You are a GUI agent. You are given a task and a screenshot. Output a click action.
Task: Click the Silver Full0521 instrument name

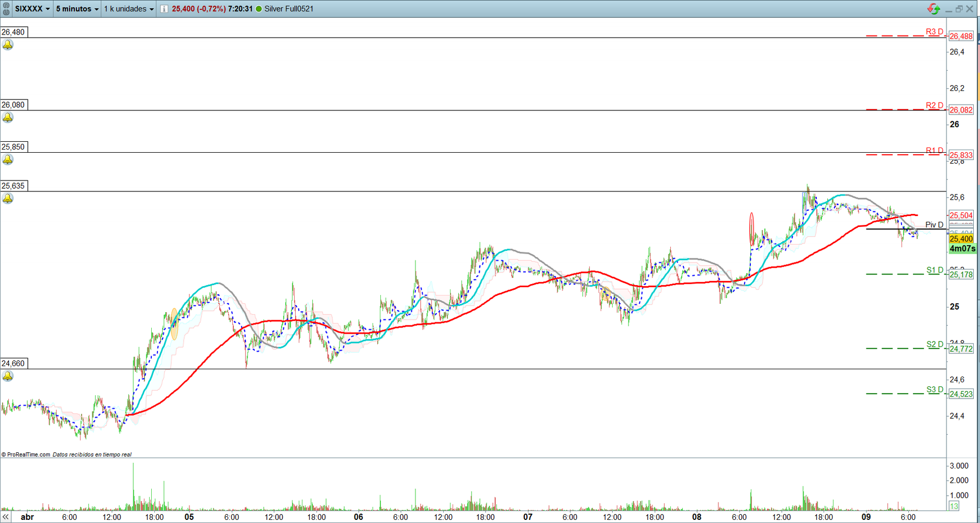(289, 9)
